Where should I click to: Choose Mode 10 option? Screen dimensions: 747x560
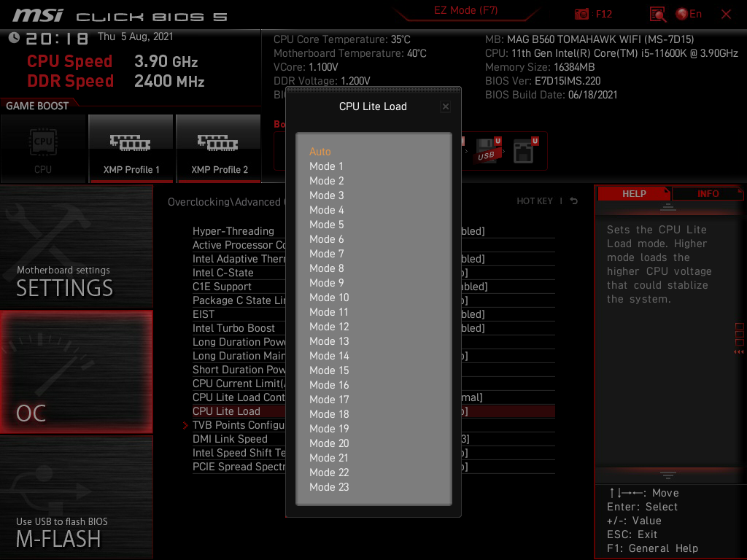(329, 297)
